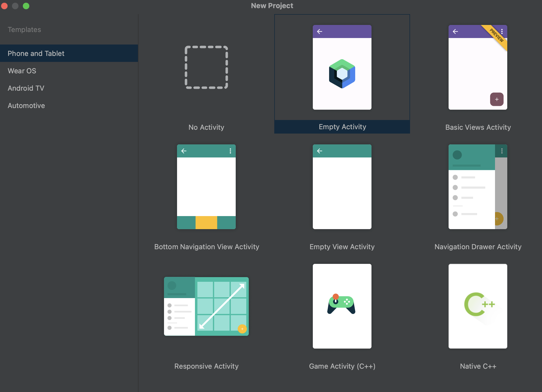Image resolution: width=542 pixels, height=392 pixels.
Task: Expand the Templates sidebar section
Action: [24, 29]
